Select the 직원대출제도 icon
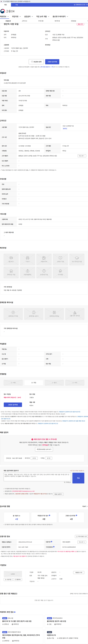The width and height of the screenshot is (88, 644). 27,273
